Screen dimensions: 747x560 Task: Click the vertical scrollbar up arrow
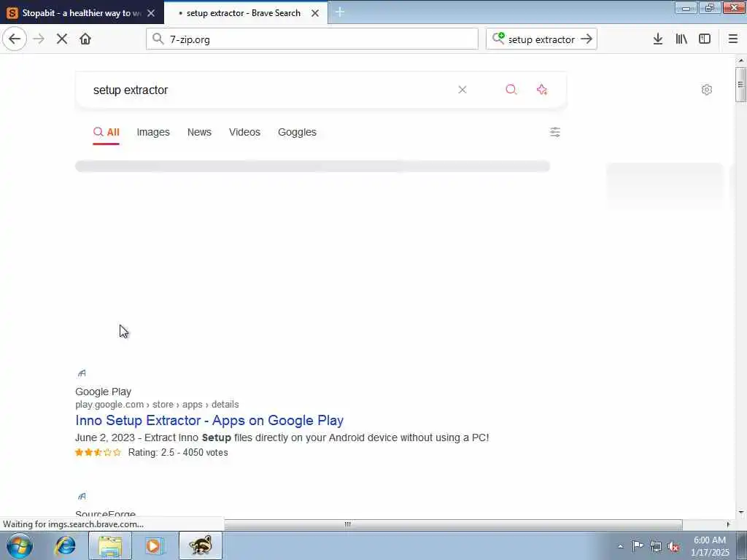(740, 61)
